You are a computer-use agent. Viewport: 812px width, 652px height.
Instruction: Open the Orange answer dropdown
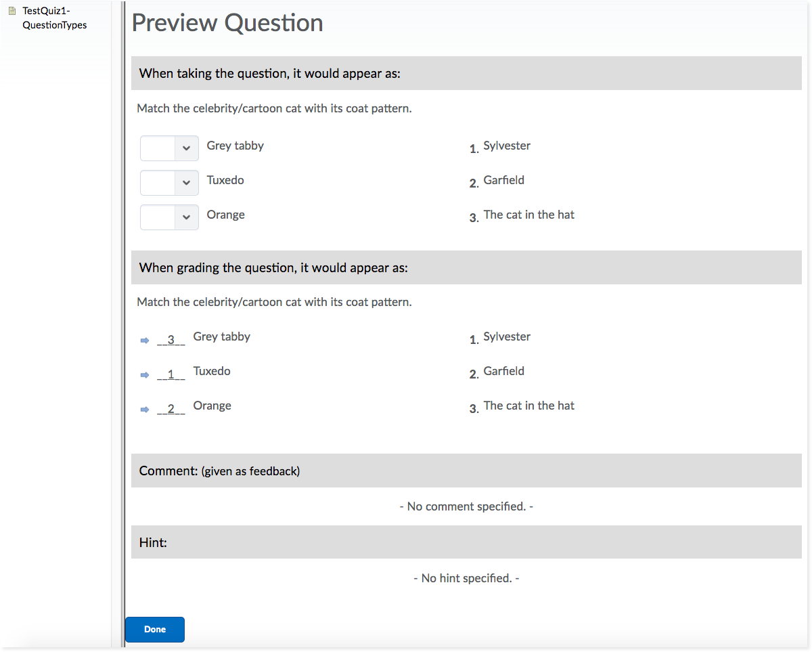click(x=169, y=217)
